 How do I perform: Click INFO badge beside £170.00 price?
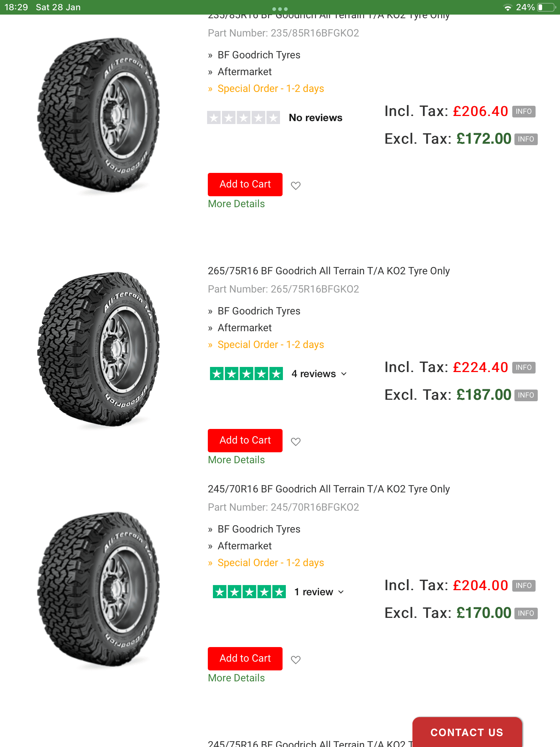526,614
